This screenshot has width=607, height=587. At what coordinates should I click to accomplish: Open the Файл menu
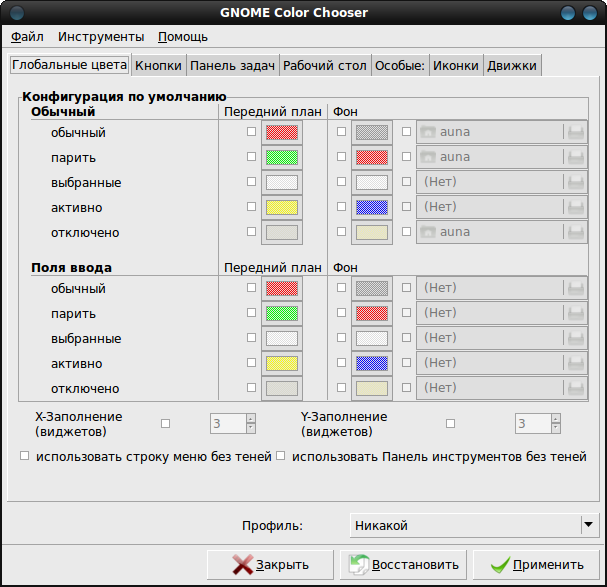coord(27,37)
